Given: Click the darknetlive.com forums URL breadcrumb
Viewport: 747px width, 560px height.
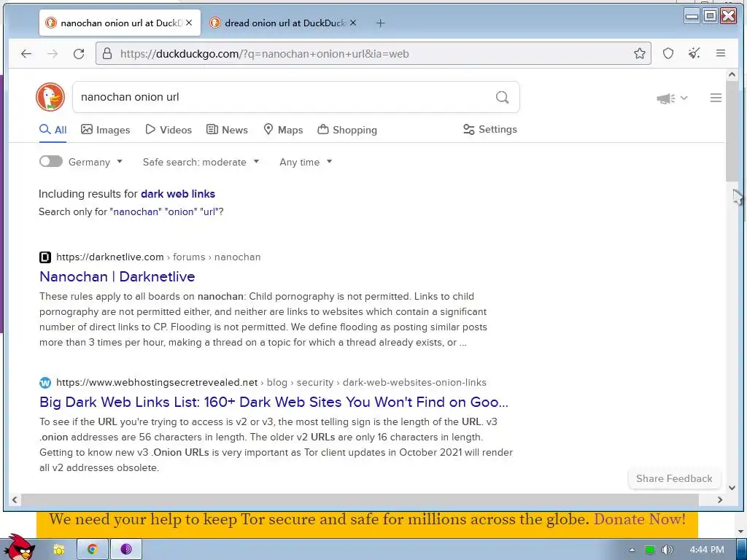Looking at the screenshot, I should (158, 257).
